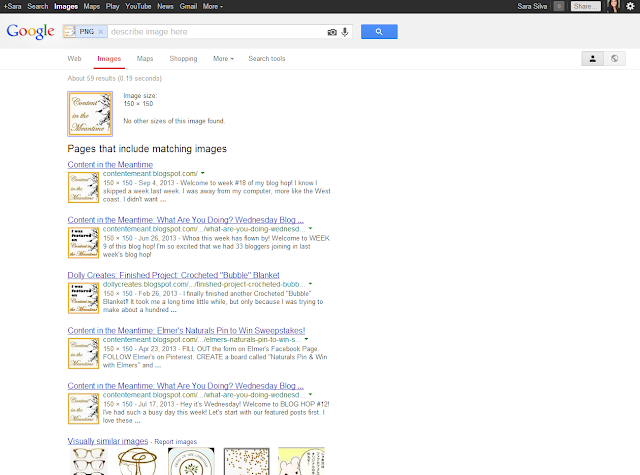Click the large uploaded image thumbnail

90,113
